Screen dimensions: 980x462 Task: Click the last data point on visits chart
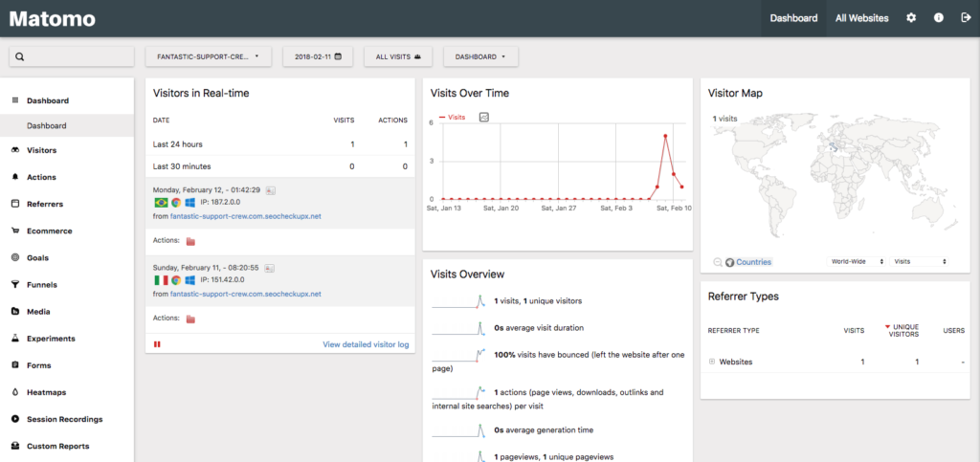pyautogui.click(x=681, y=187)
